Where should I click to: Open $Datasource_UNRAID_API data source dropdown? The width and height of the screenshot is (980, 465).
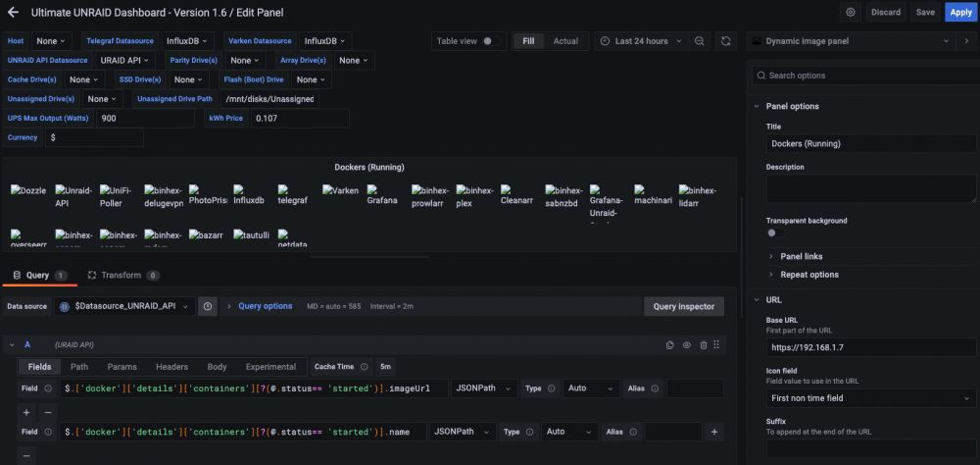(125, 307)
